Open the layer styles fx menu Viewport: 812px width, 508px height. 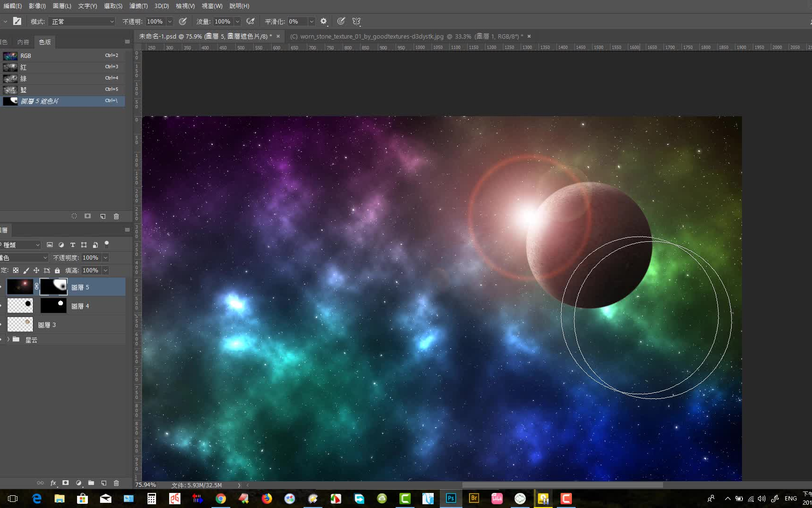click(53, 483)
